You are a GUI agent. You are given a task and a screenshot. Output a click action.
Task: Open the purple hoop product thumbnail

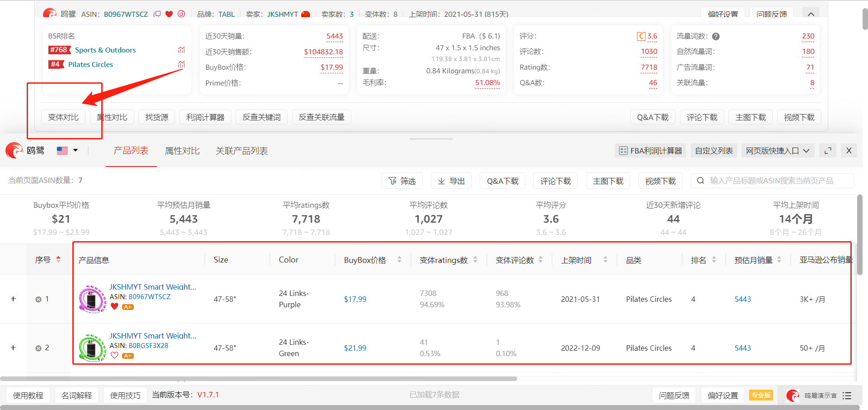click(92, 299)
